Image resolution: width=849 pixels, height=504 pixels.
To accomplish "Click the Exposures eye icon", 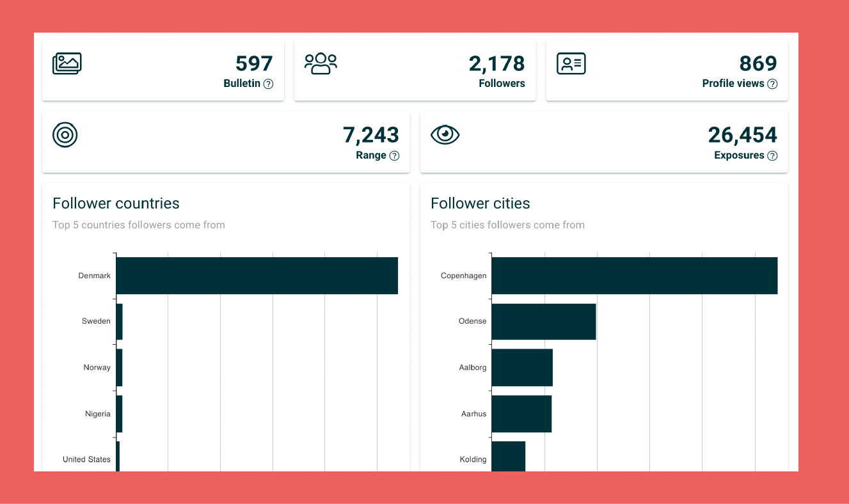I will [x=445, y=134].
